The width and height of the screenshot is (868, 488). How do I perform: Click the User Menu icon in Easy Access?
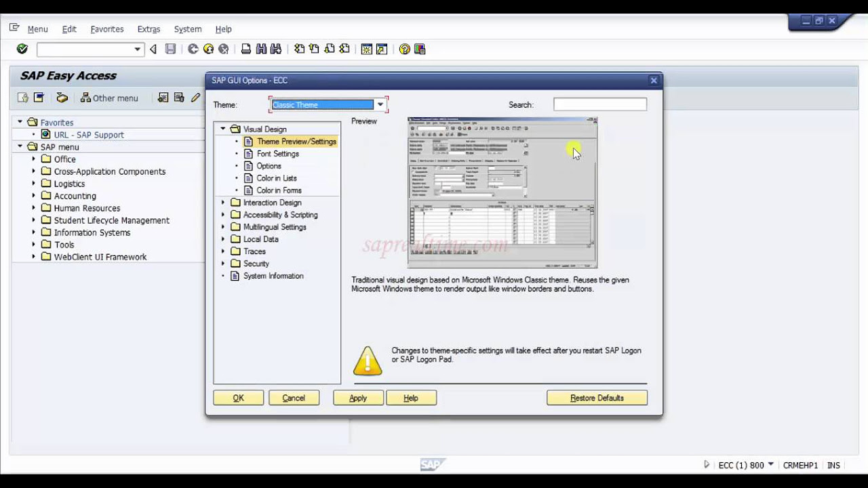[24, 98]
